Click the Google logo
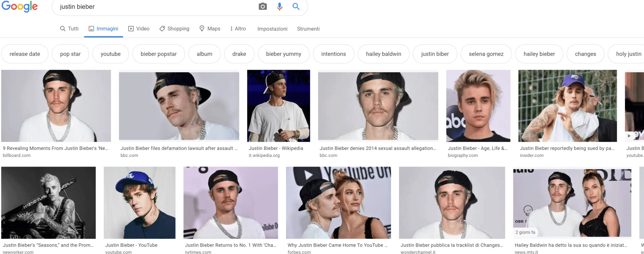644x254 pixels. pos(19,7)
